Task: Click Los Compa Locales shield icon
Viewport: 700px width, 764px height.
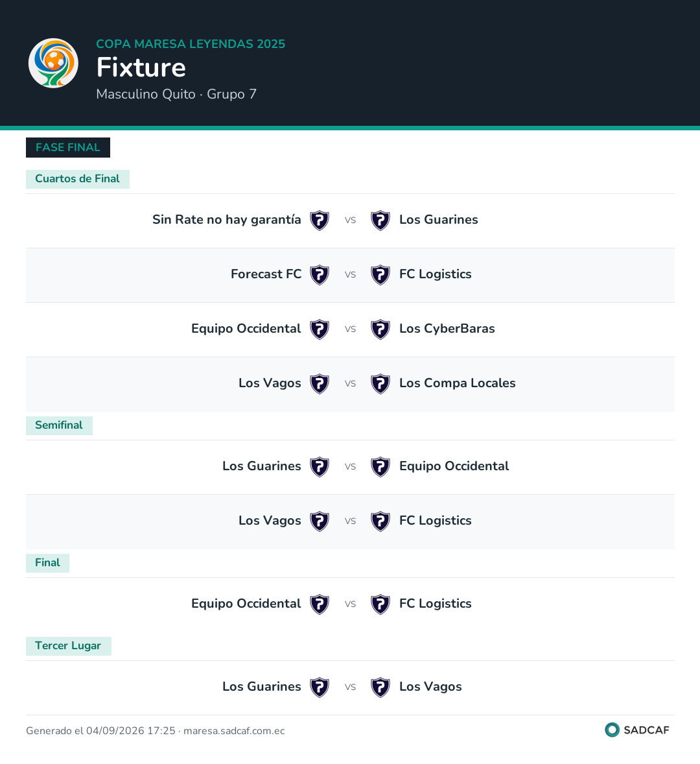Action: tap(380, 384)
